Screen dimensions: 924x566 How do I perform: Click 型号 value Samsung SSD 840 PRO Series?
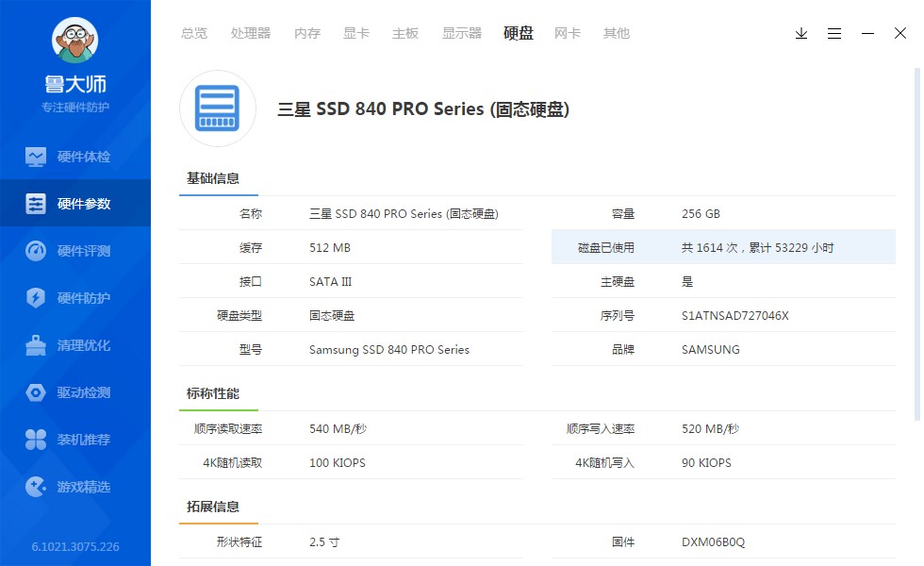point(388,350)
